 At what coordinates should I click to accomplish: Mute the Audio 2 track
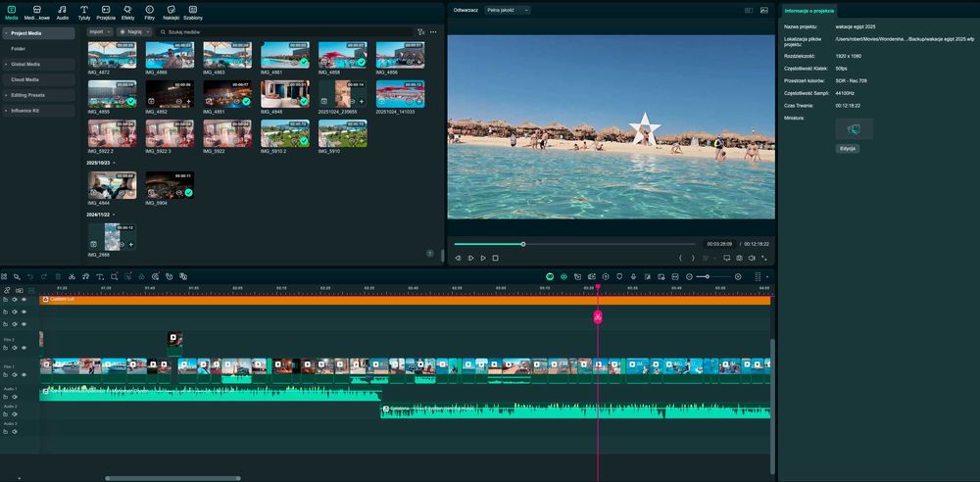pyautogui.click(x=15, y=413)
